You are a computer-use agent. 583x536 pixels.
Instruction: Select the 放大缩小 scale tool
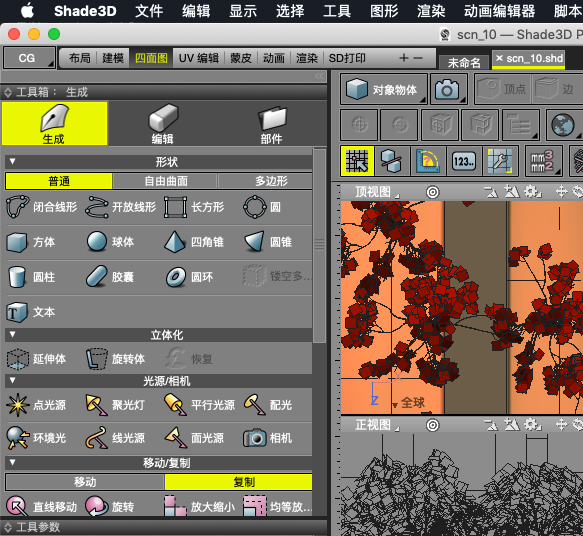click(199, 506)
